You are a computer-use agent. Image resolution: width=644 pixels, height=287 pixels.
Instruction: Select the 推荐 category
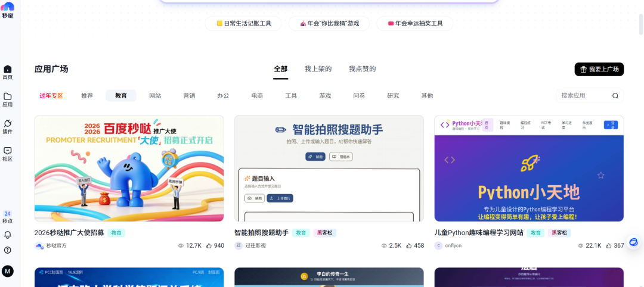(x=87, y=95)
